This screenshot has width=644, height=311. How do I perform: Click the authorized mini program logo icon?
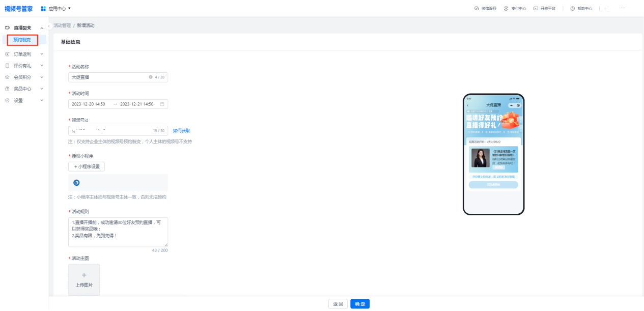(76, 183)
